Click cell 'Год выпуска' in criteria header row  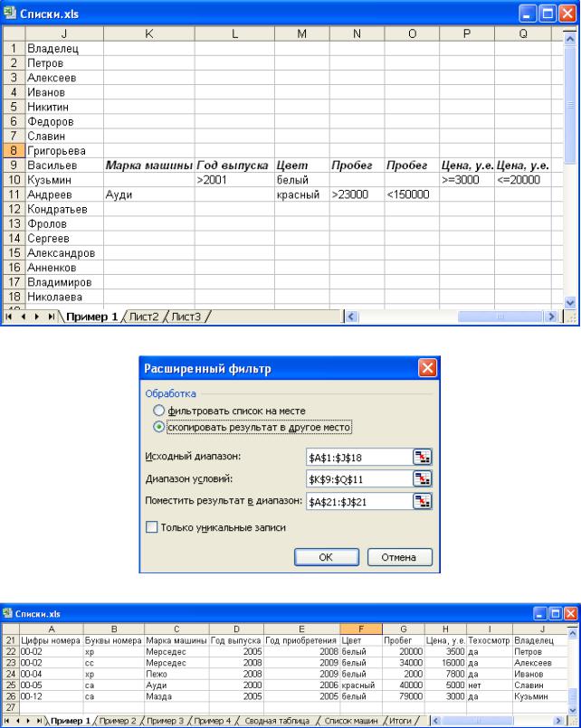tap(234, 165)
